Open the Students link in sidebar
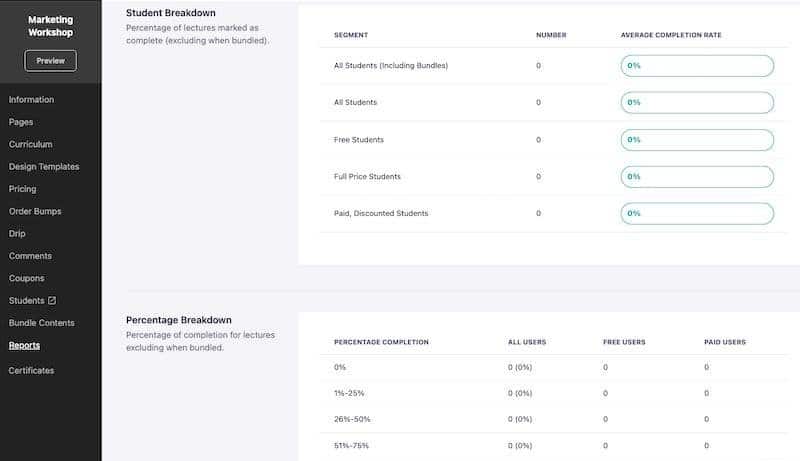Screen dimensions: 800x461 coord(27,300)
